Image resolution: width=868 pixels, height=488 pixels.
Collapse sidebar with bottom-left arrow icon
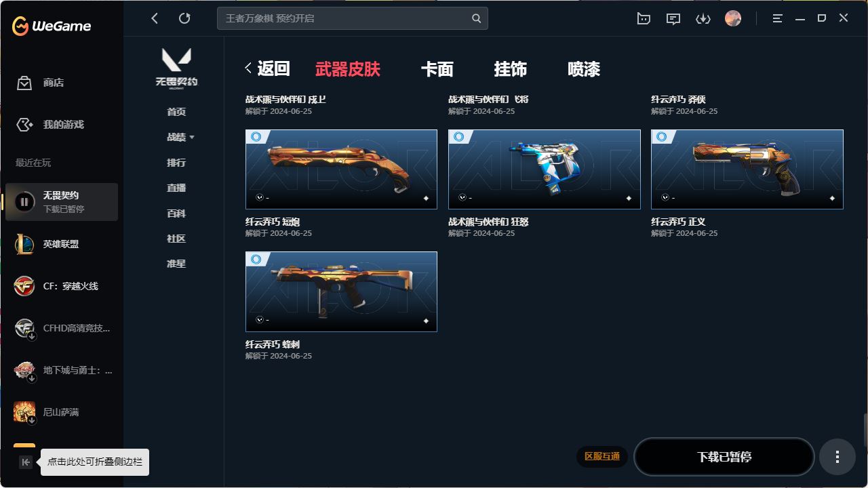pos(26,462)
